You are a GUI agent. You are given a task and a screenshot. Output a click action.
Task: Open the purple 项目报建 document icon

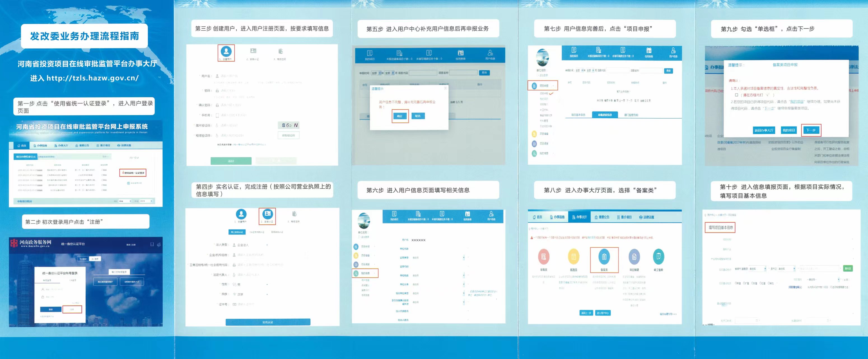click(634, 257)
